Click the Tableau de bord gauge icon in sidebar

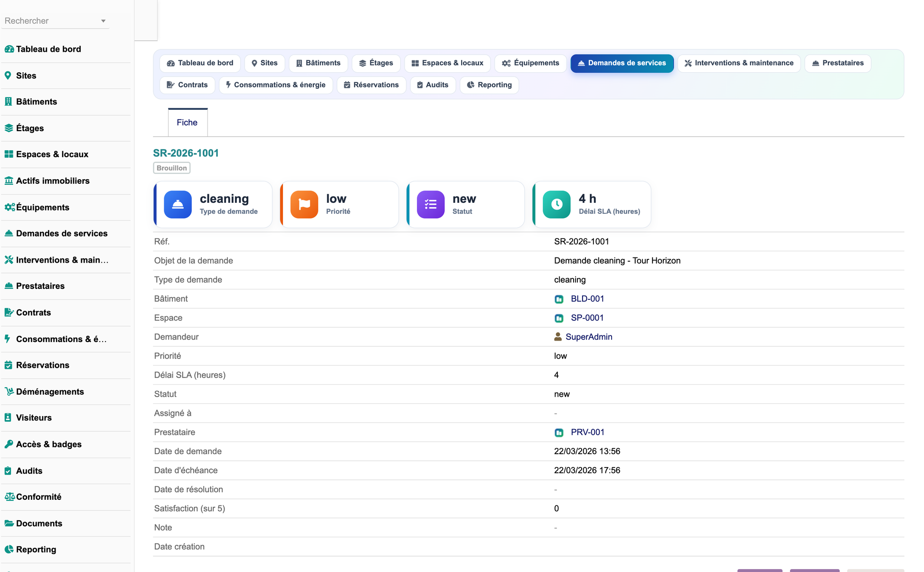click(9, 49)
